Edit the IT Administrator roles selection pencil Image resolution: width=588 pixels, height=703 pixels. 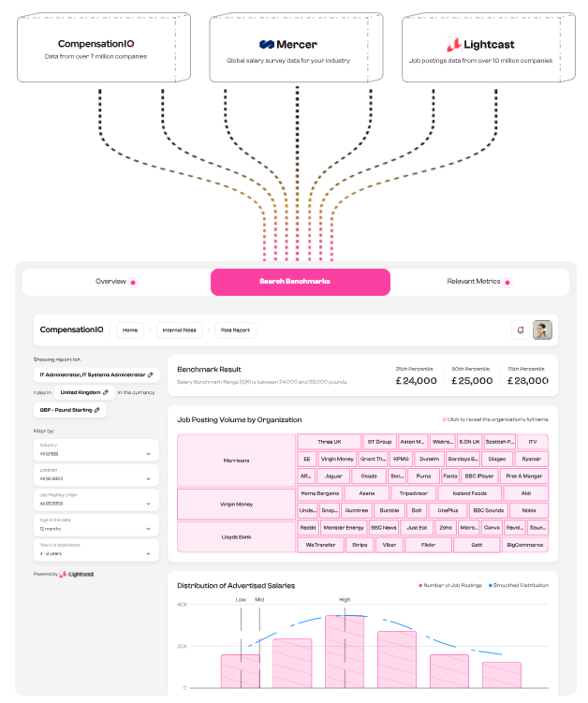pyautogui.click(x=150, y=374)
